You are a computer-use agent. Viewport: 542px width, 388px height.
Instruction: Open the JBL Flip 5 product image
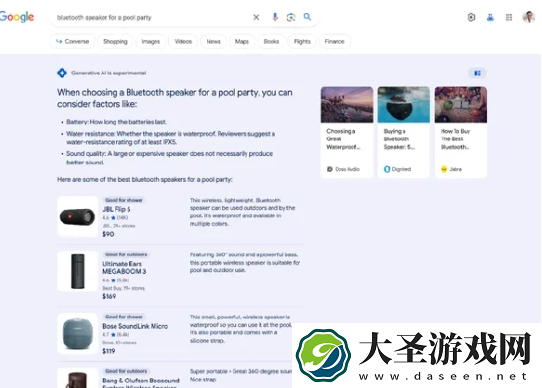[x=77, y=216]
